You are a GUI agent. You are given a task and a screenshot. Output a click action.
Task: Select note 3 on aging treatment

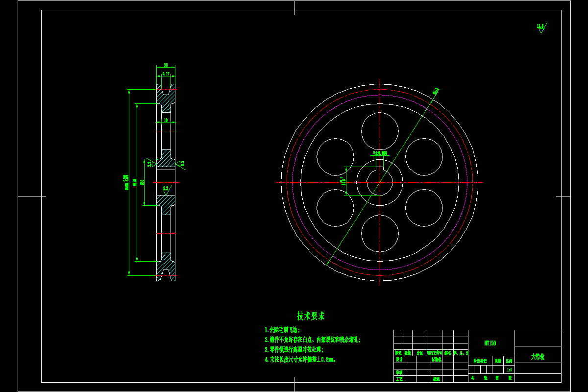click(x=294, y=349)
